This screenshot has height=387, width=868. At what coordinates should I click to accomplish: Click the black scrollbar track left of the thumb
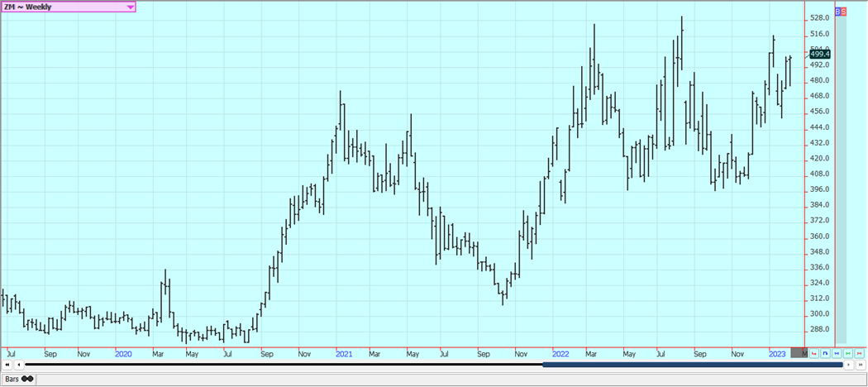[284, 365]
